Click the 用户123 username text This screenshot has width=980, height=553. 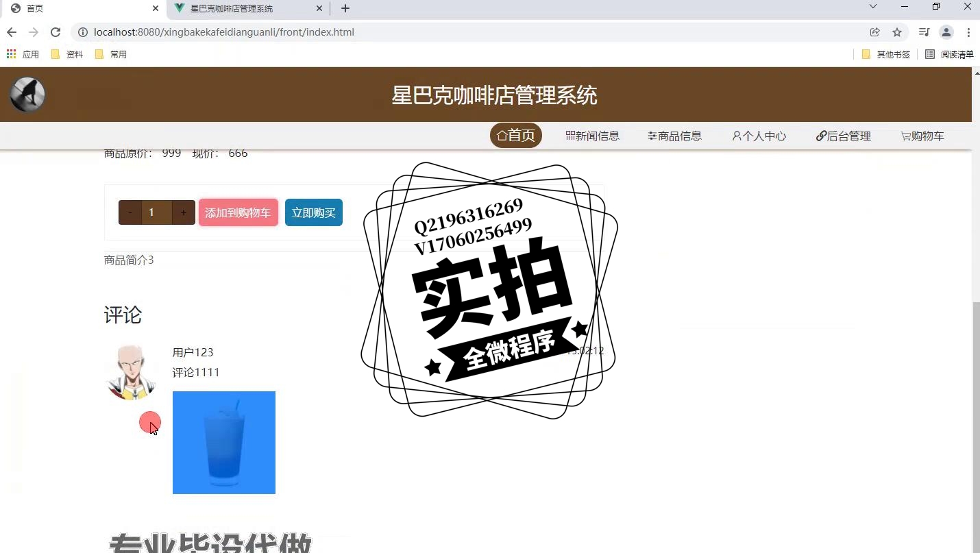pyautogui.click(x=193, y=352)
